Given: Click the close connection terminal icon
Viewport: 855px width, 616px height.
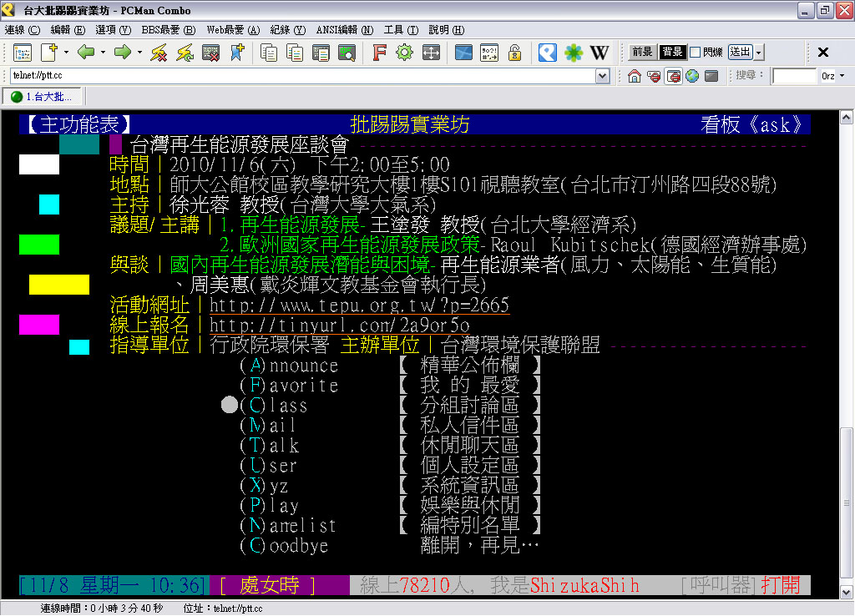Looking at the screenshot, I should pyautogui.click(x=211, y=53).
